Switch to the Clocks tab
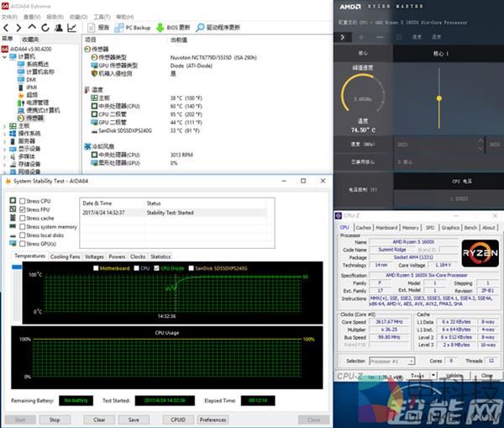504x428 pixels. click(x=138, y=256)
